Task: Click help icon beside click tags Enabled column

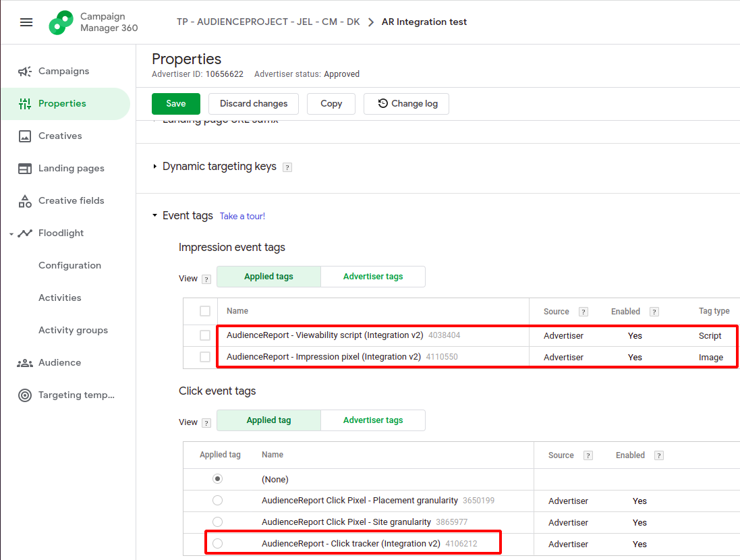Action: 659,455
